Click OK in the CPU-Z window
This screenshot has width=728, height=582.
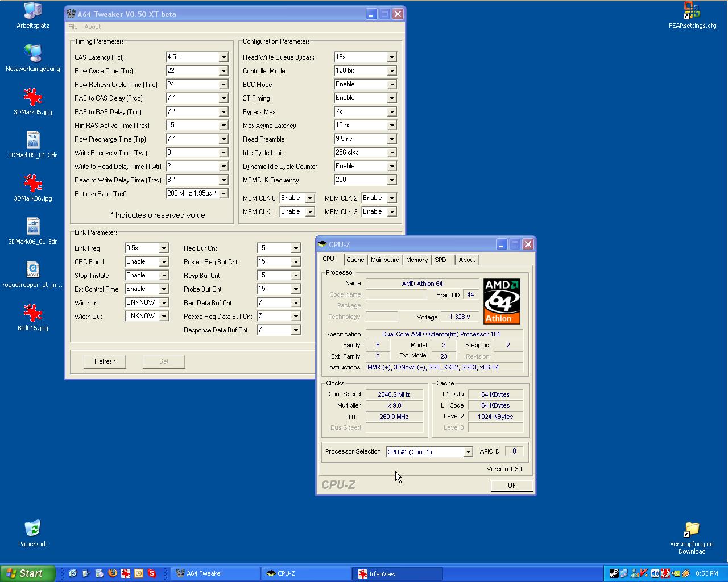pyautogui.click(x=511, y=485)
